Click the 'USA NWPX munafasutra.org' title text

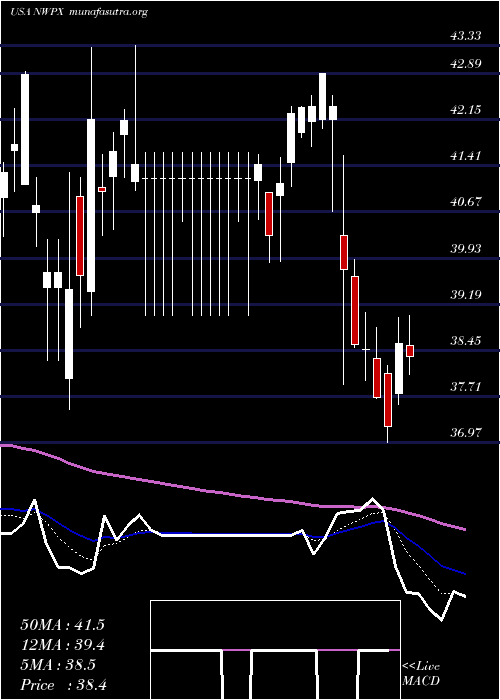point(79,12)
